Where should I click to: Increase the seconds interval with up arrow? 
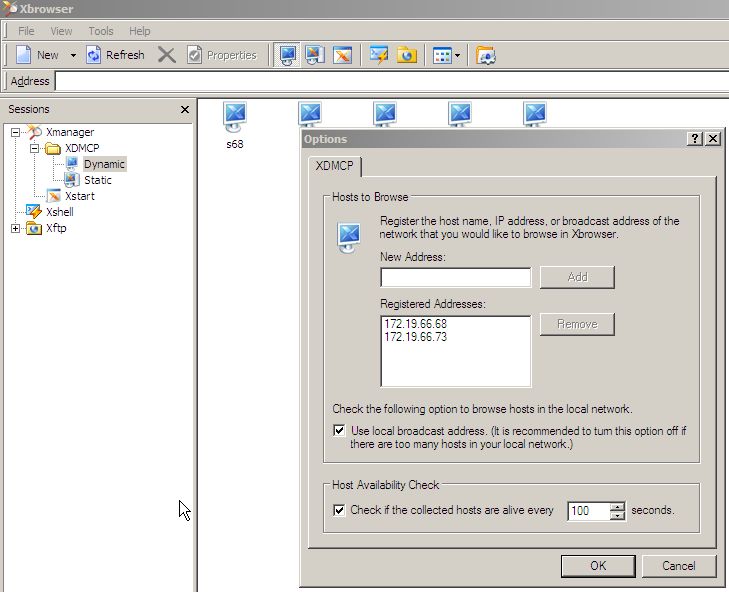(617, 507)
